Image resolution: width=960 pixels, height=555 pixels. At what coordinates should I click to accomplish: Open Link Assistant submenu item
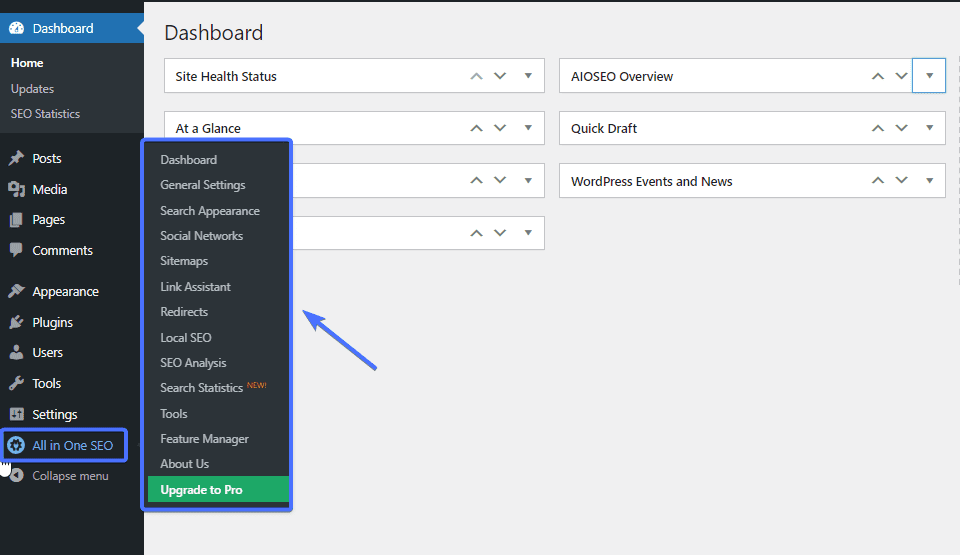(195, 287)
